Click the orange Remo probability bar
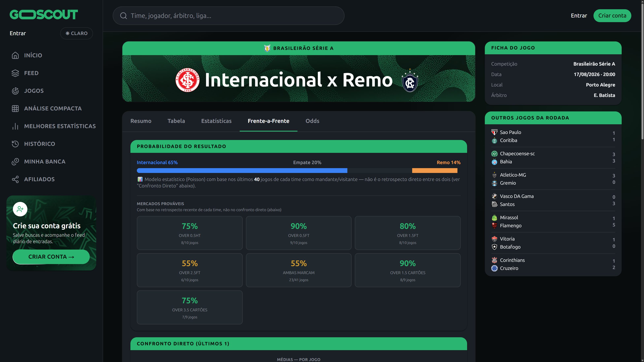This screenshot has height=362, width=644. [435, 171]
